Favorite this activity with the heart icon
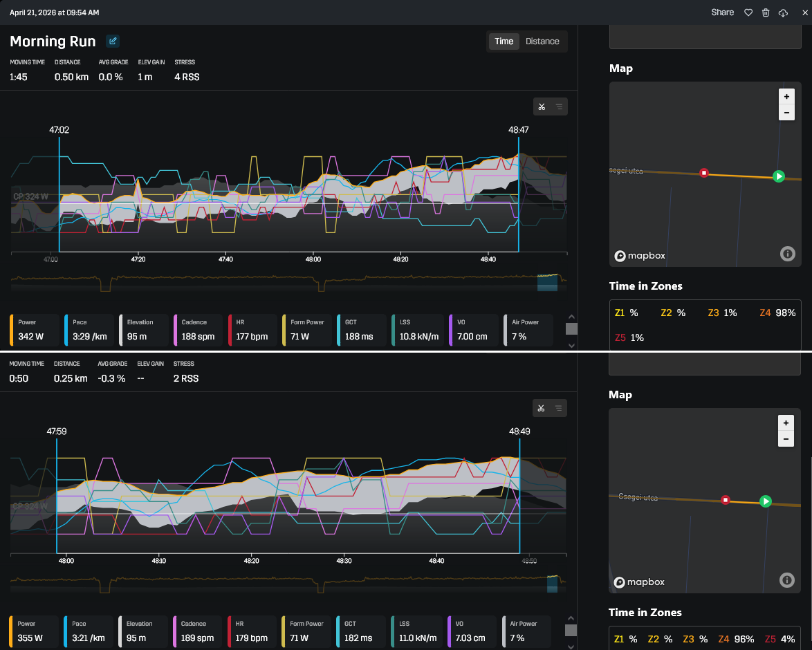Viewport: 812px width, 650px height. coord(748,12)
